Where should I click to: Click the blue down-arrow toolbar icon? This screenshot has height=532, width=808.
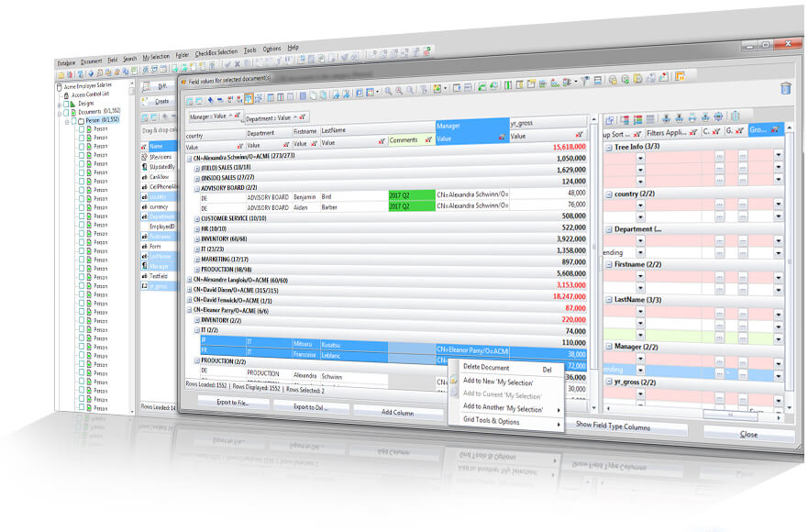point(210,99)
